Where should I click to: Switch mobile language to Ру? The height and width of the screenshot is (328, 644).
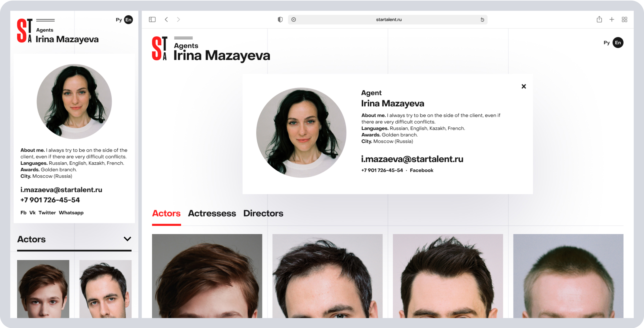pos(118,20)
